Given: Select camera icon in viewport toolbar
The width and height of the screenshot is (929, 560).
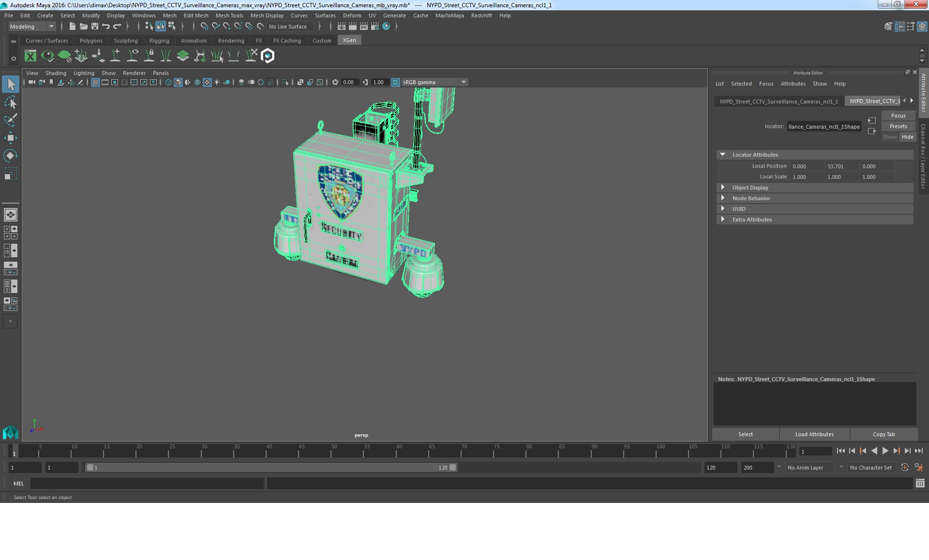Looking at the screenshot, I should [x=31, y=82].
